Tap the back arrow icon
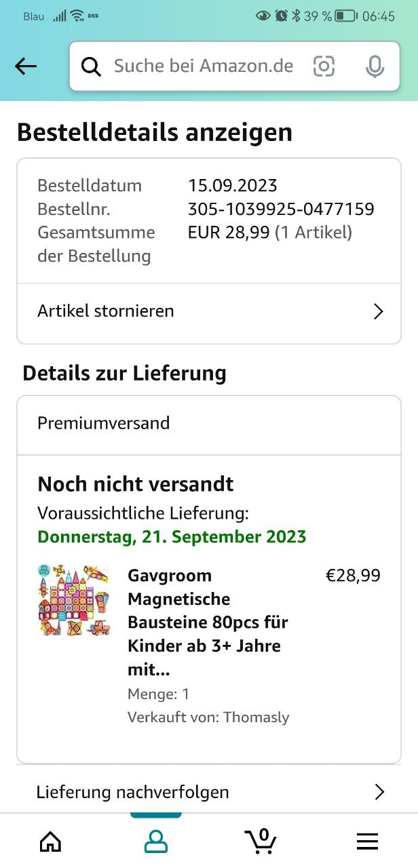The width and height of the screenshot is (418, 868). 26,66
